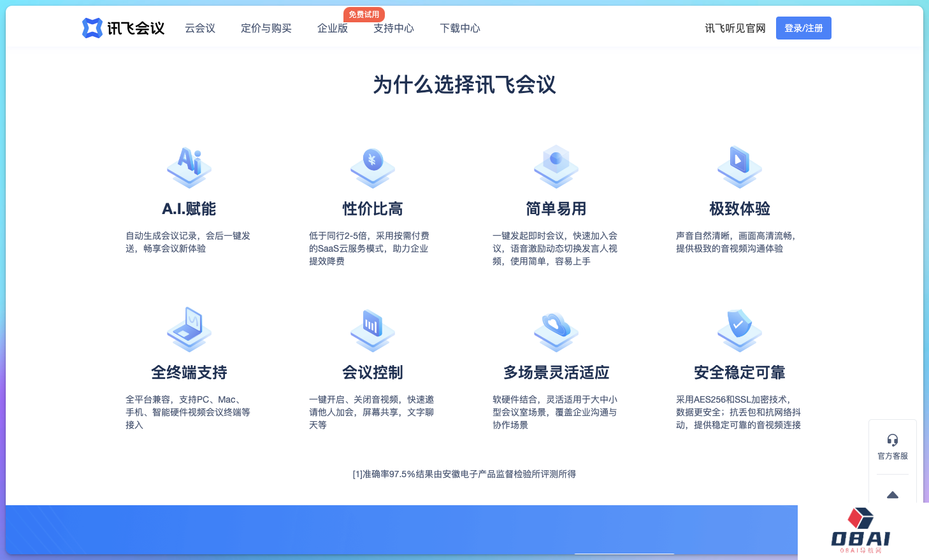Click the 性价比高 yen coin icon
Viewport: 929px width, 560px height.
pyautogui.click(x=373, y=167)
